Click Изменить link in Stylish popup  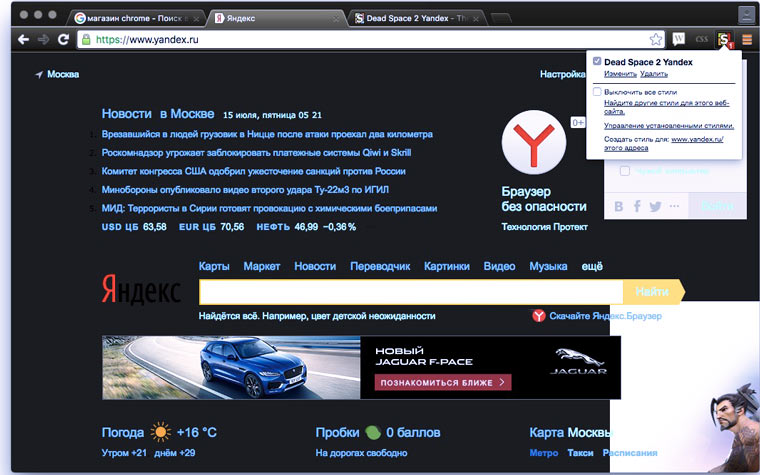coord(620,74)
